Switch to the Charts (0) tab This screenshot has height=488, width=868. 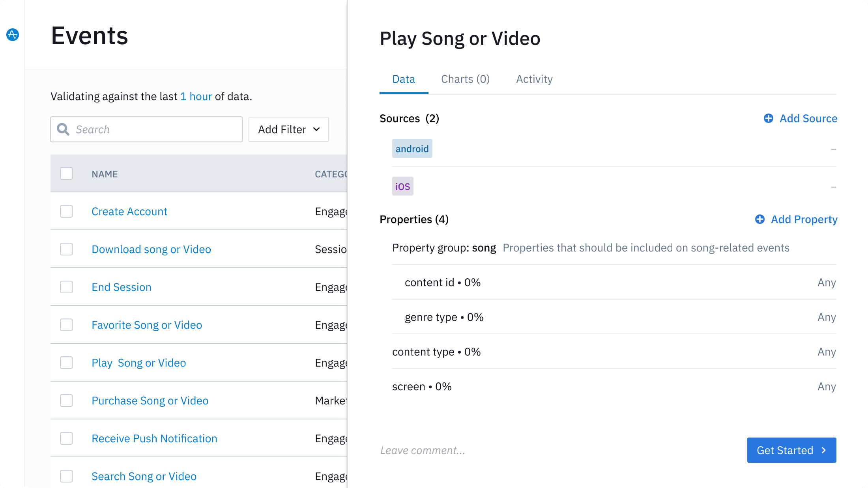tap(466, 79)
